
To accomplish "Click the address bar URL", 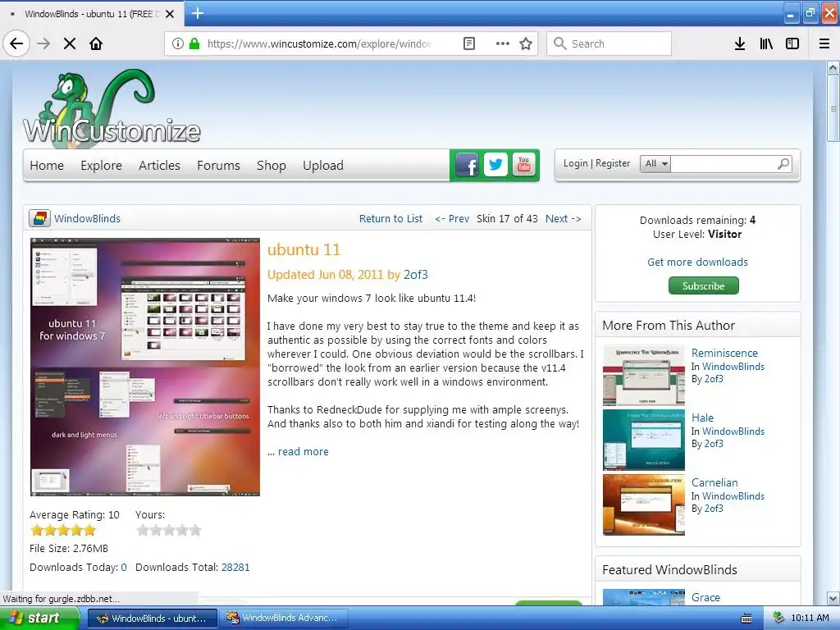I will coord(319,43).
